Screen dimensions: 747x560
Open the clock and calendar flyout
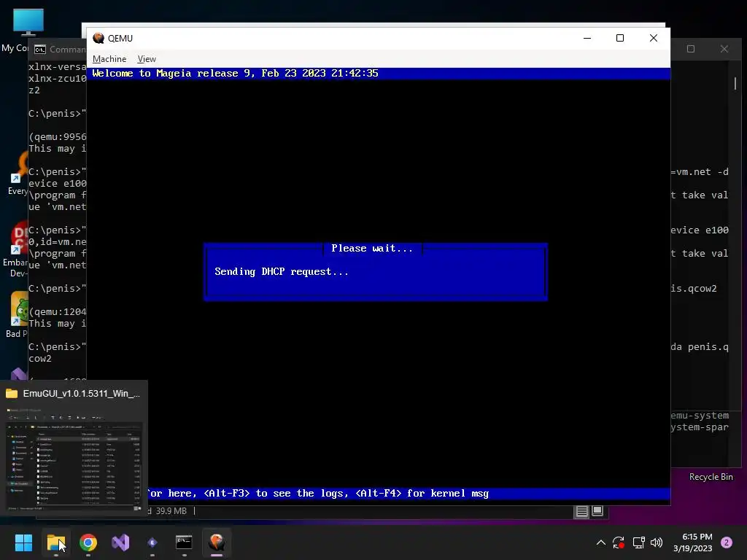coord(693,542)
